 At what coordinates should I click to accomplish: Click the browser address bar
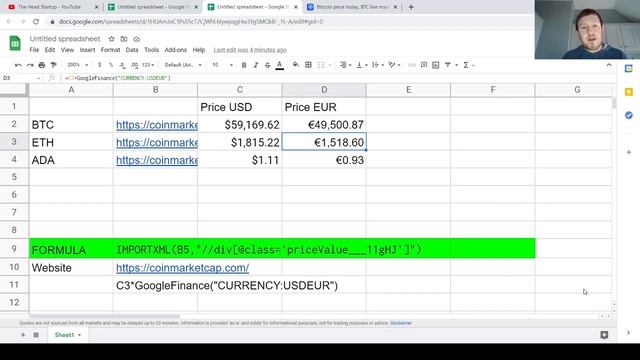click(x=286, y=22)
